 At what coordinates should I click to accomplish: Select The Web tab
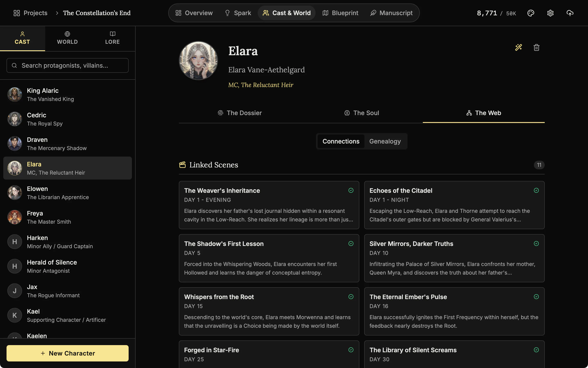(483, 113)
